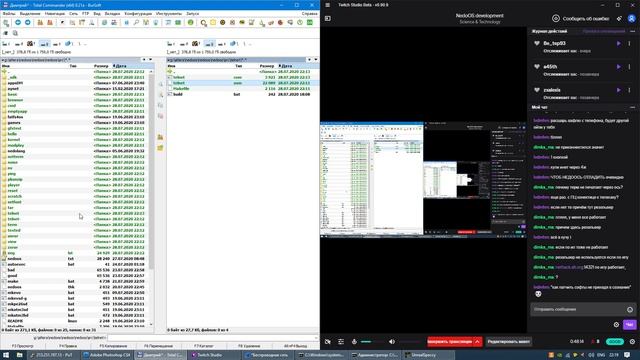The height and width of the screenshot is (360, 640).
Task: Switch to UnrealSpeccy taskbar item
Action: tap(427, 355)
